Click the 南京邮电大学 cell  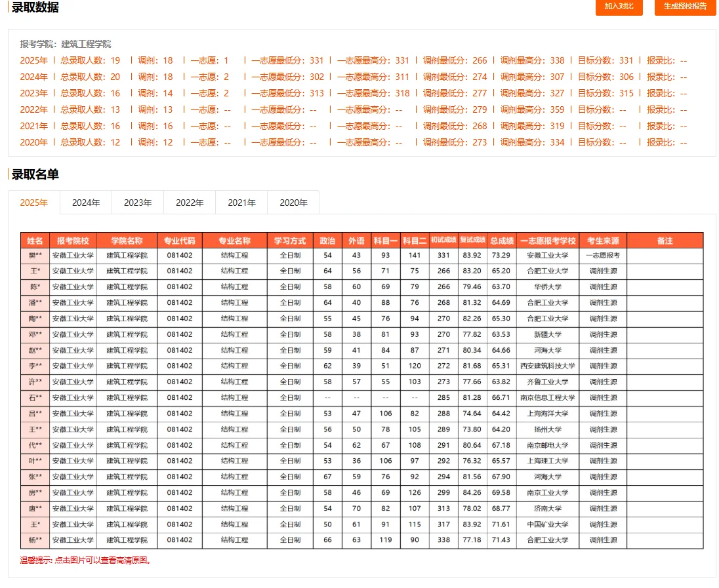pos(548,445)
